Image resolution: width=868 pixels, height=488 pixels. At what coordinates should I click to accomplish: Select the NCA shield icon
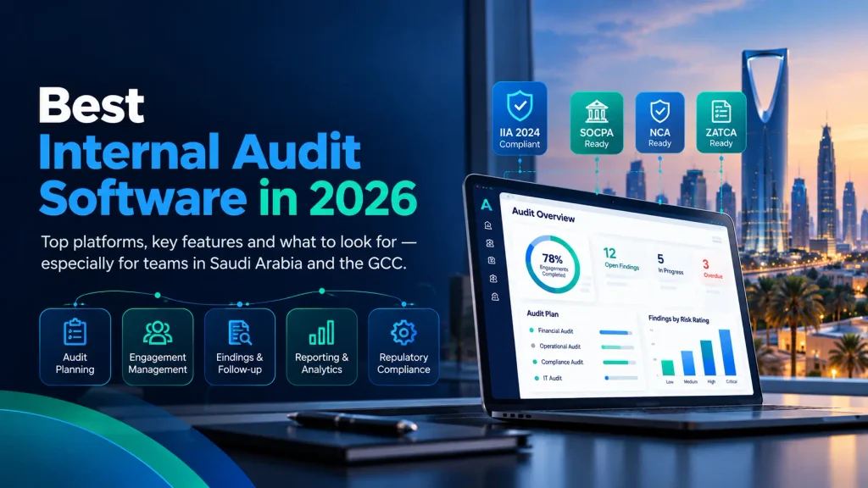click(x=659, y=111)
